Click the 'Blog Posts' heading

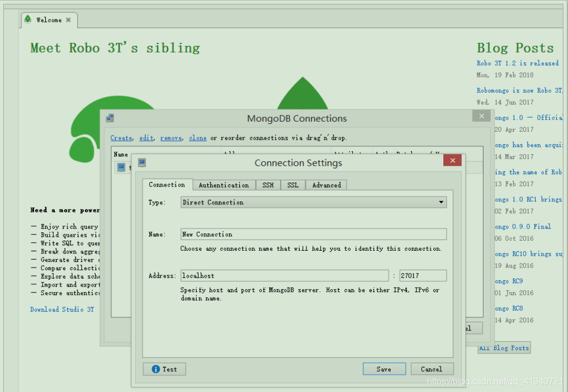tap(515, 48)
